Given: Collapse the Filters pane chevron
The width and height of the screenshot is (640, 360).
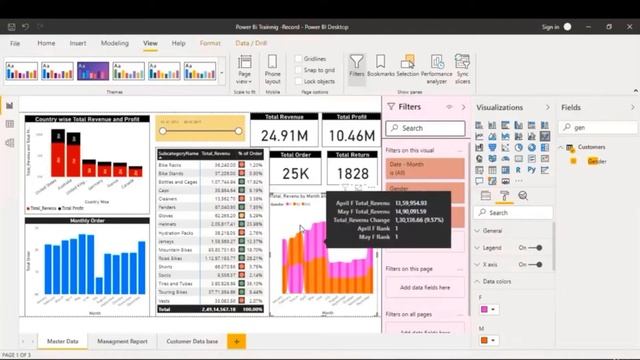Looking at the screenshot, I should tap(463, 107).
